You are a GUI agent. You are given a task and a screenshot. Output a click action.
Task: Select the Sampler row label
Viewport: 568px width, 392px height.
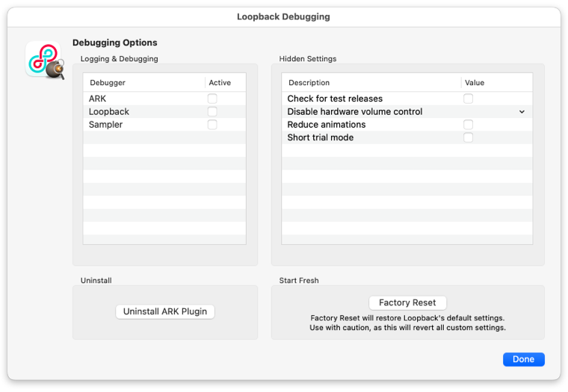105,125
